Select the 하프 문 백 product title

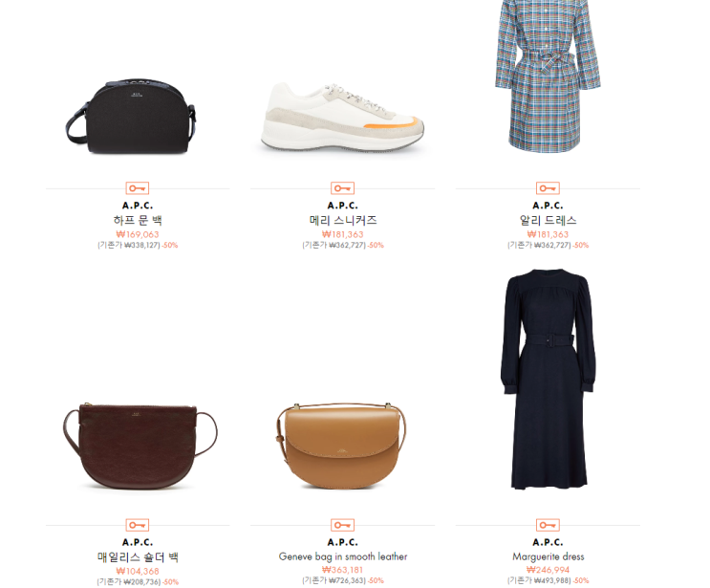138,221
